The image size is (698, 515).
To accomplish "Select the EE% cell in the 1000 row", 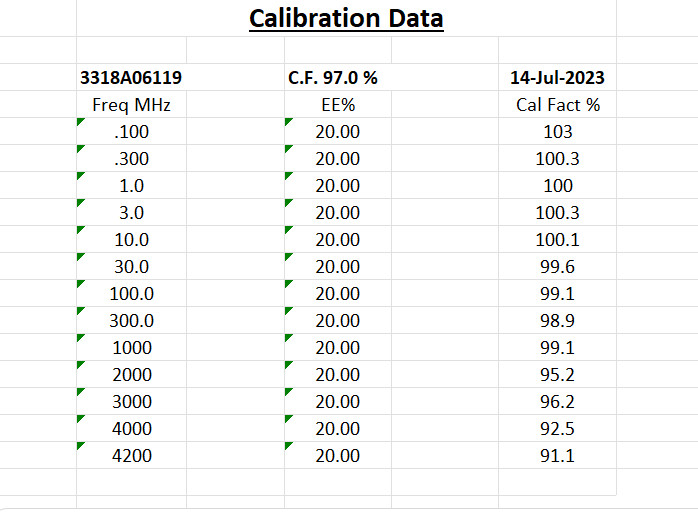I will [x=337, y=347].
